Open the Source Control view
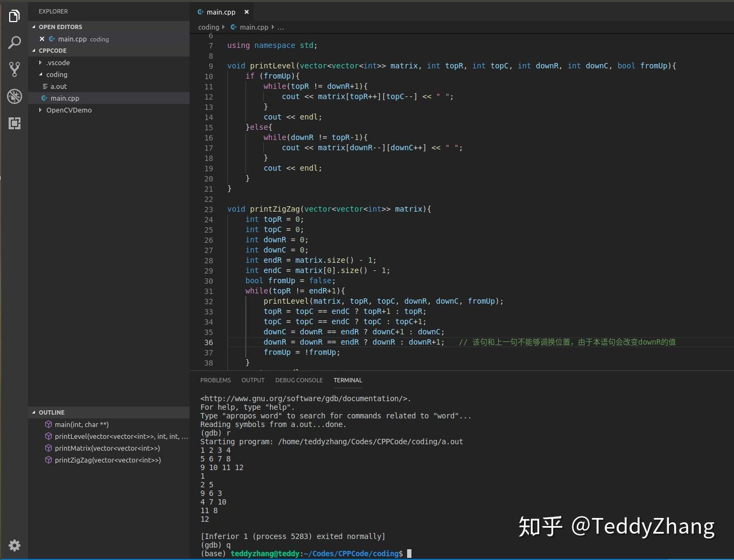 pyautogui.click(x=15, y=69)
